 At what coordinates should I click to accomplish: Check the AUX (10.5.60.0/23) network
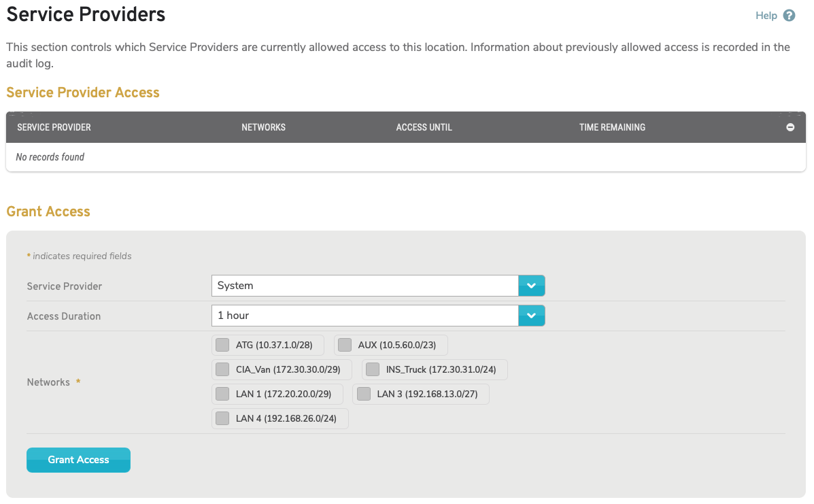point(344,345)
